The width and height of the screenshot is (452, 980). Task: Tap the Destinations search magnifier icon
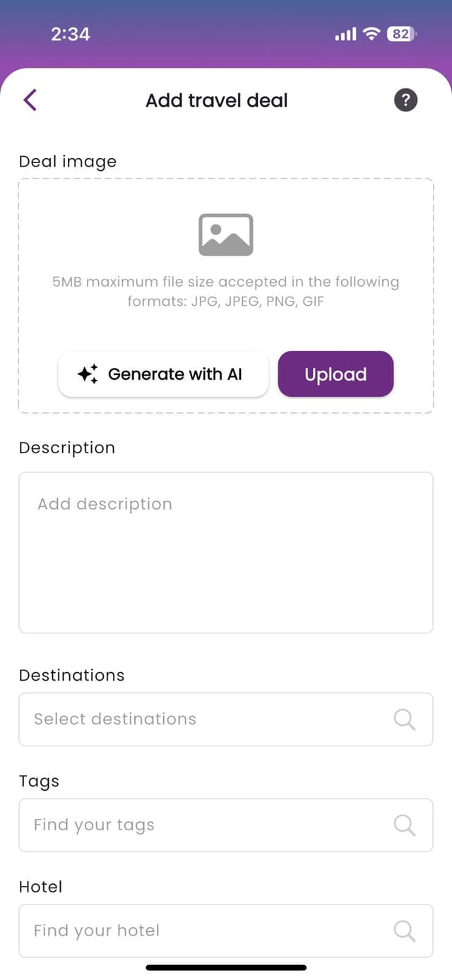[x=405, y=719]
